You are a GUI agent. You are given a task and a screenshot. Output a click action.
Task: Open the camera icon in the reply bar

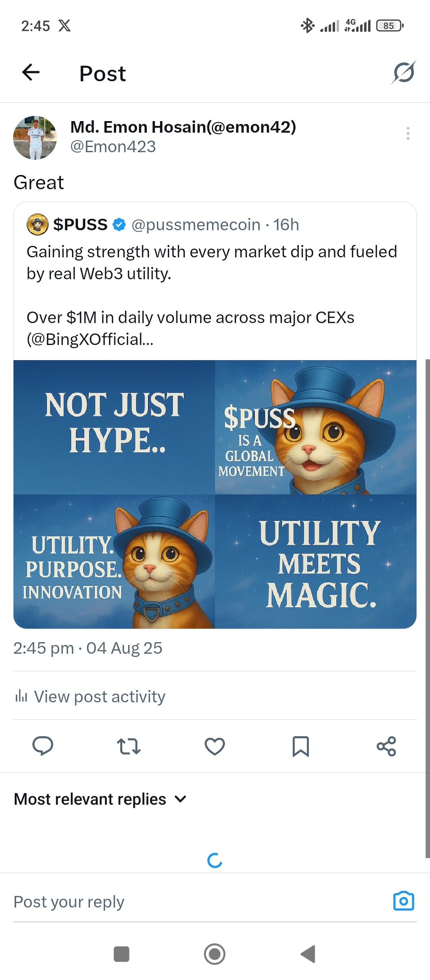[x=404, y=901]
